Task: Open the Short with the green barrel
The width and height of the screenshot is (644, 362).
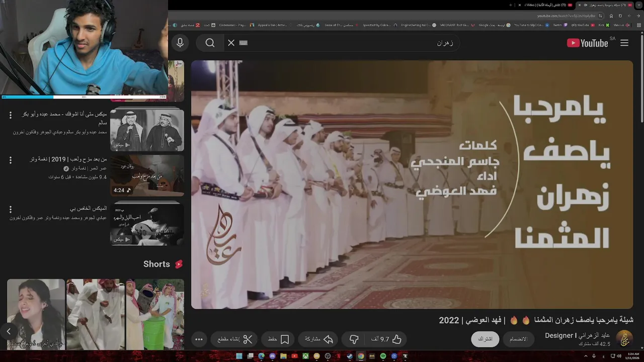Action: (155, 314)
